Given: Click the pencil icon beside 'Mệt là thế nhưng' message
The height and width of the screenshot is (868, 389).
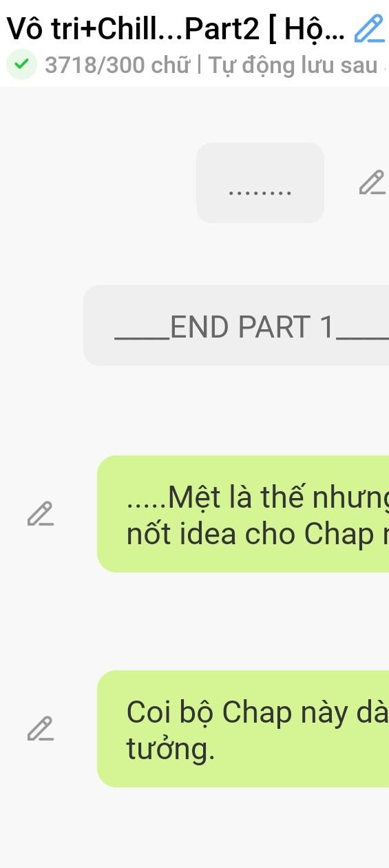Looking at the screenshot, I should pos(41,514).
